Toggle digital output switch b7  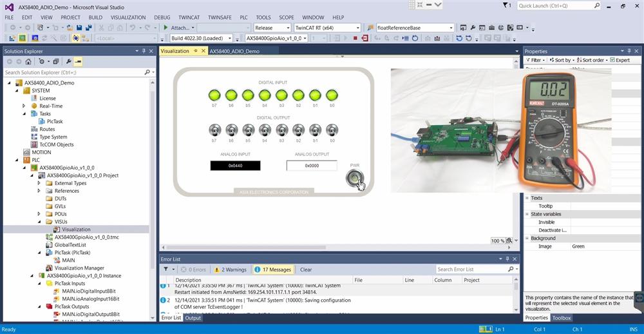coord(214,130)
